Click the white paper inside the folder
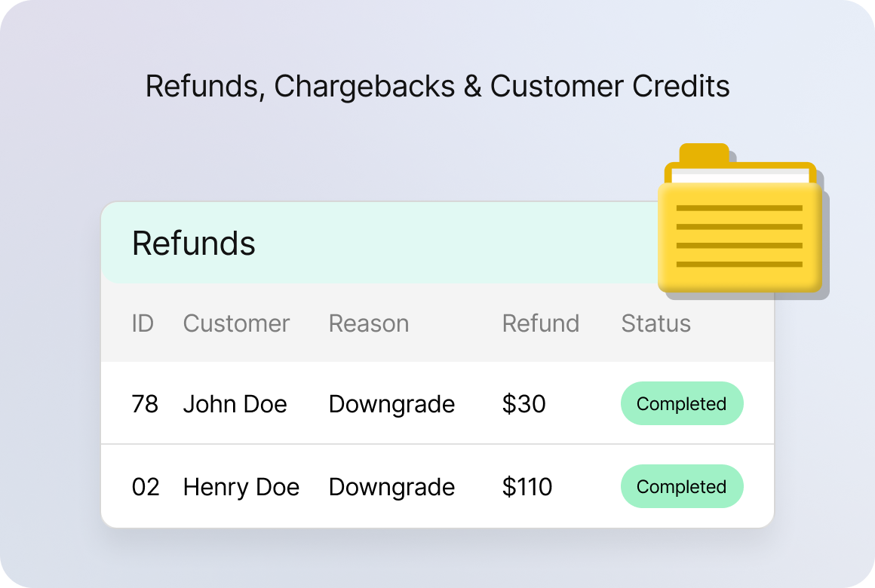This screenshot has width=875, height=588. (x=739, y=177)
